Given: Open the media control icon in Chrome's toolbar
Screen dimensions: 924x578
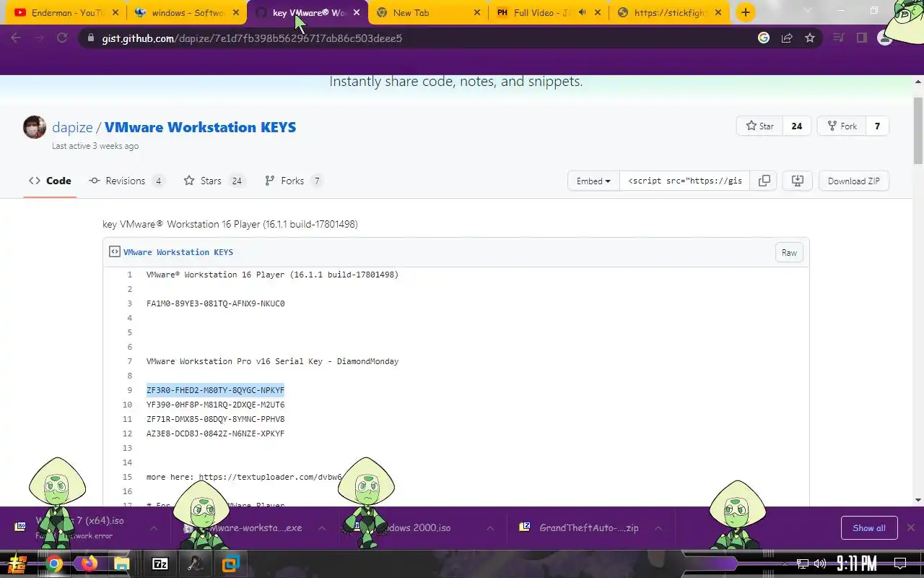Looking at the screenshot, I should tap(839, 38).
